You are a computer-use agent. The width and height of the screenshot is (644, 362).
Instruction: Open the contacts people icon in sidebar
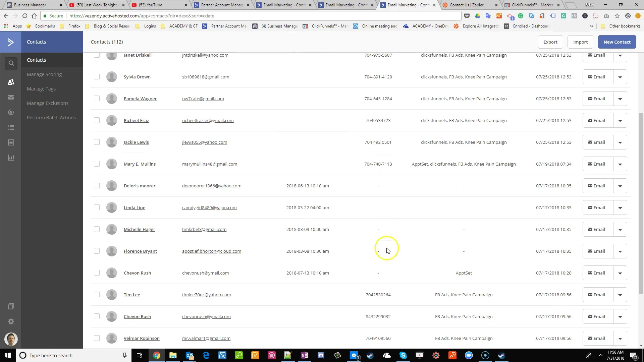(x=11, y=82)
